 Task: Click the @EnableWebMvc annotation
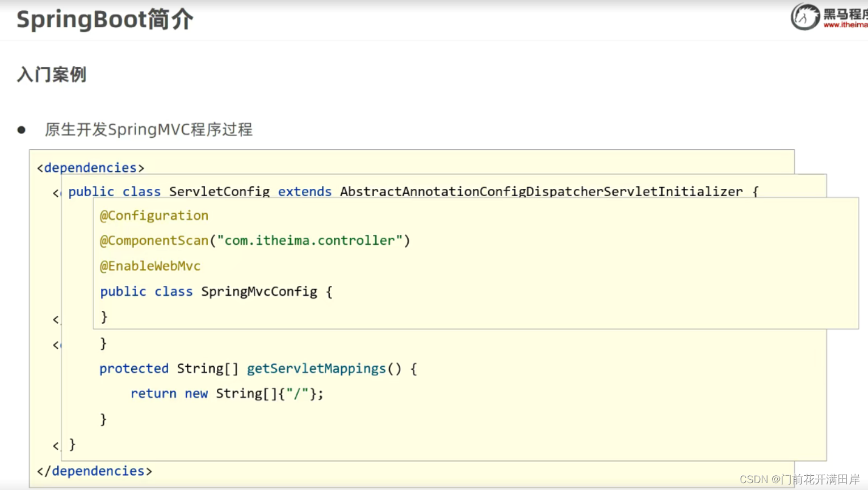pyautogui.click(x=150, y=266)
